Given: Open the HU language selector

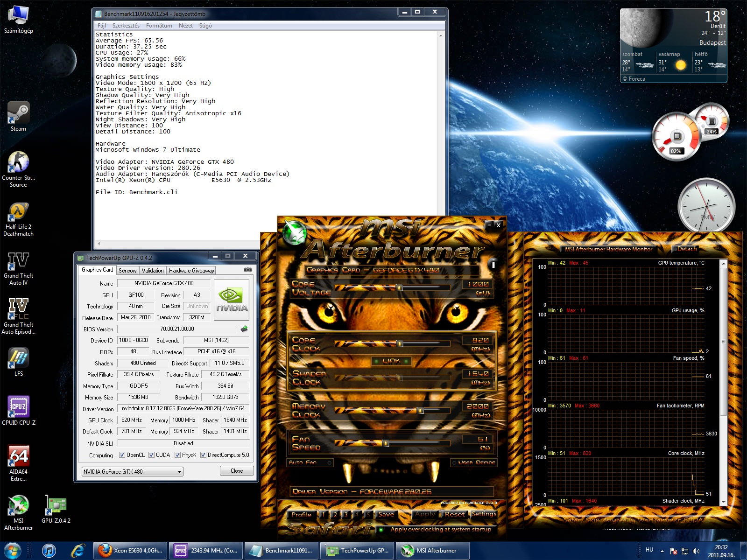Looking at the screenshot, I should [x=649, y=550].
